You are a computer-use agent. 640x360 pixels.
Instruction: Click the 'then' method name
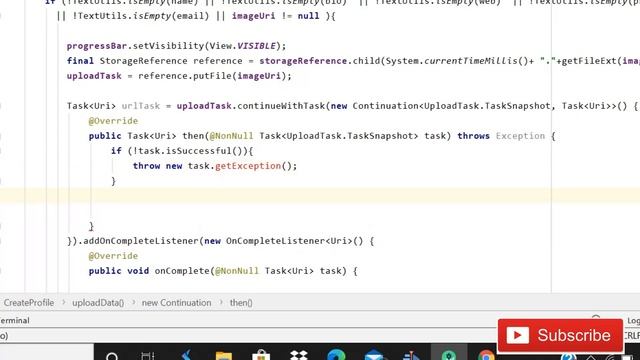193,136
